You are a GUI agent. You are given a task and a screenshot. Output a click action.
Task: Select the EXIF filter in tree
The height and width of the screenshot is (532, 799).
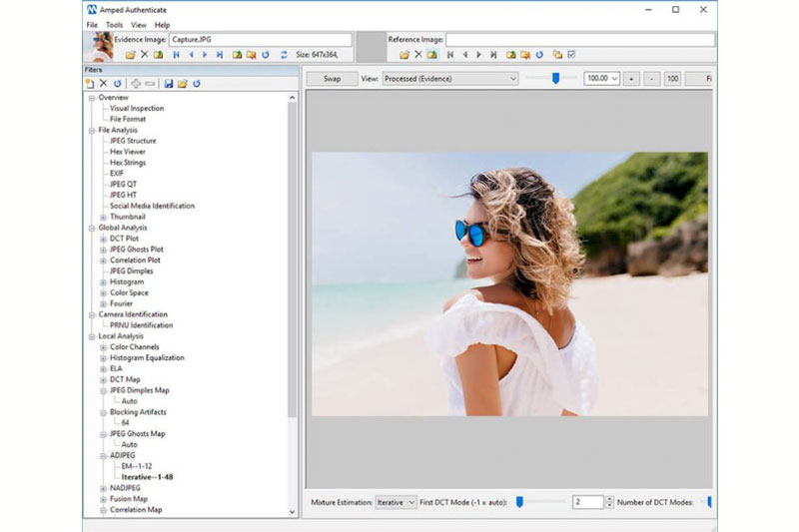tap(117, 174)
